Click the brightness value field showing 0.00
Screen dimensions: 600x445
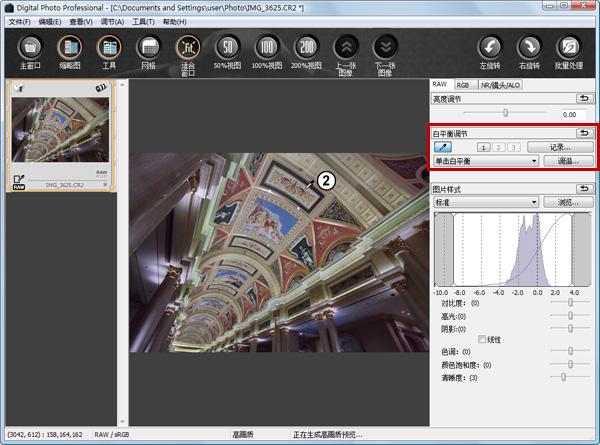570,114
